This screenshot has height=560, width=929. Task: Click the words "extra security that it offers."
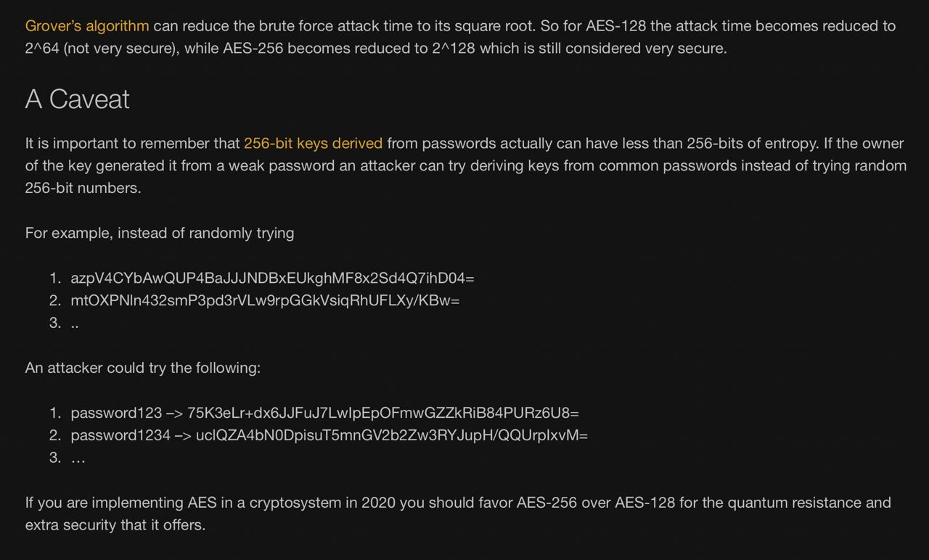[x=115, y=526]
